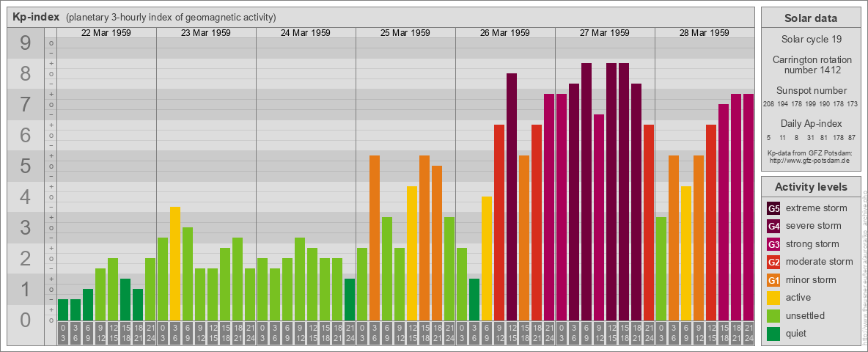Click the G3 strong storm legend swatch
The image size is (868, 352).
pyautogui.click(x=773, y=244)
